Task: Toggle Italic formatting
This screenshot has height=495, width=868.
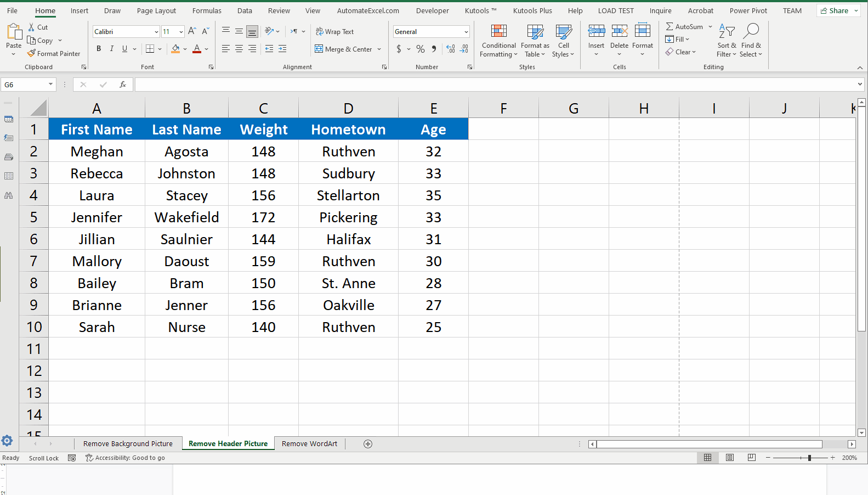Action: coord(112,49)
